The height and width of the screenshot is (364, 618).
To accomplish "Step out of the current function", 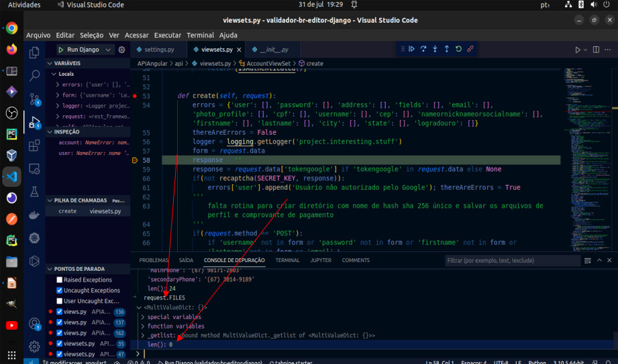I will click(x=446, y=49).
